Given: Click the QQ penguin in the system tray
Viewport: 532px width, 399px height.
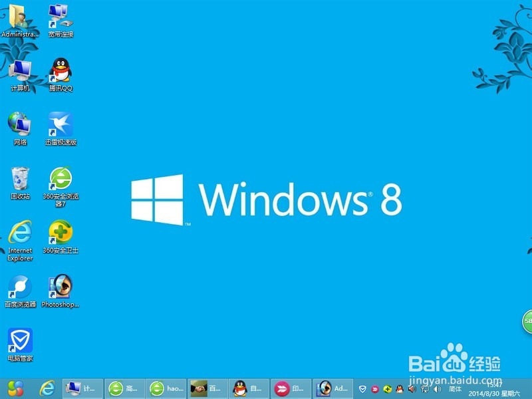Looking at the screenshot, I should 399,390.
